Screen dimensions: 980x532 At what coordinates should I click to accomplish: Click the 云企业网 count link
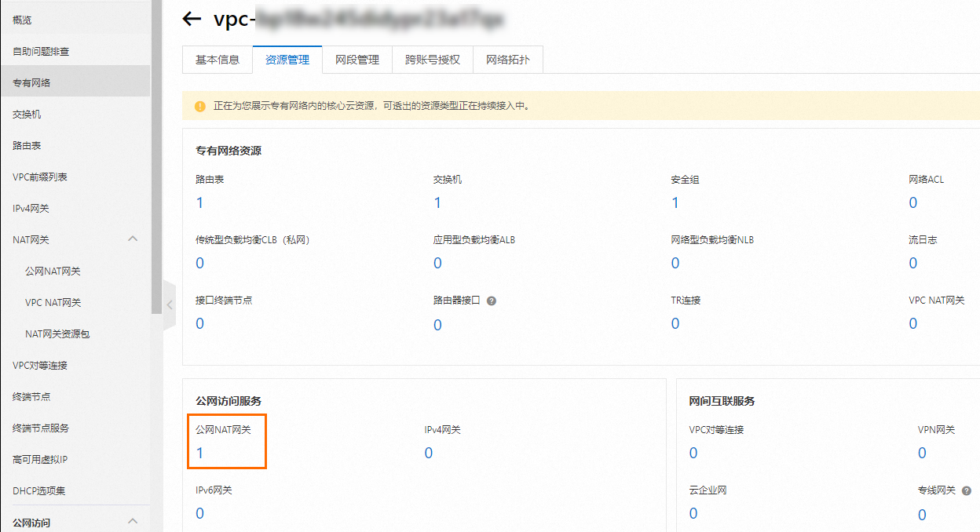[693, 513]
